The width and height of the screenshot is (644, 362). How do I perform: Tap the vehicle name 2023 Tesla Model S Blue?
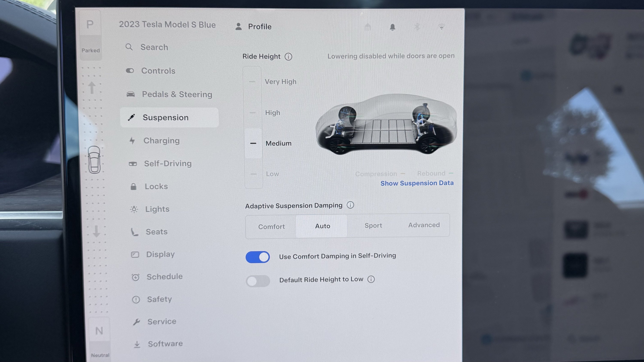point(167,24)
